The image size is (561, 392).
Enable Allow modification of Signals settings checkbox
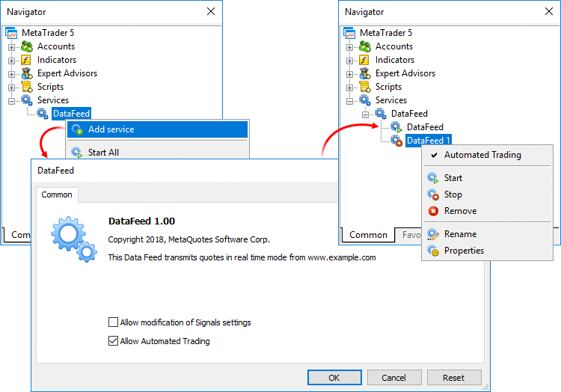pos(113,322)
